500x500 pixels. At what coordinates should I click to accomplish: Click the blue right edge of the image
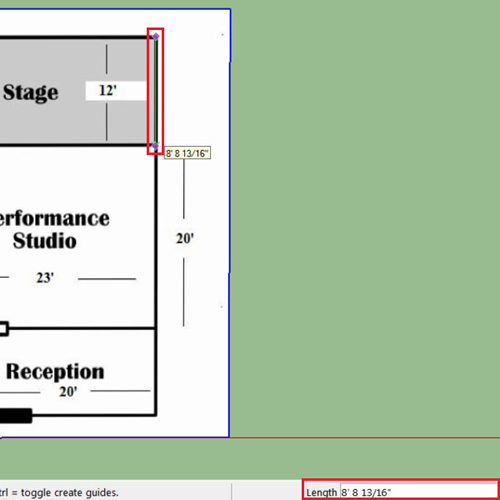point(230,223)
